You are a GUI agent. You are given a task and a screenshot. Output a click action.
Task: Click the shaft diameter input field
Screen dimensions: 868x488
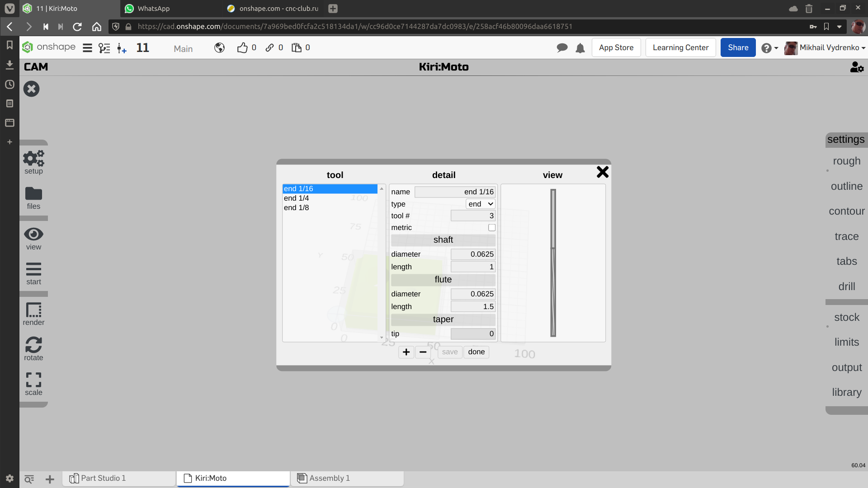pos(473,254)
